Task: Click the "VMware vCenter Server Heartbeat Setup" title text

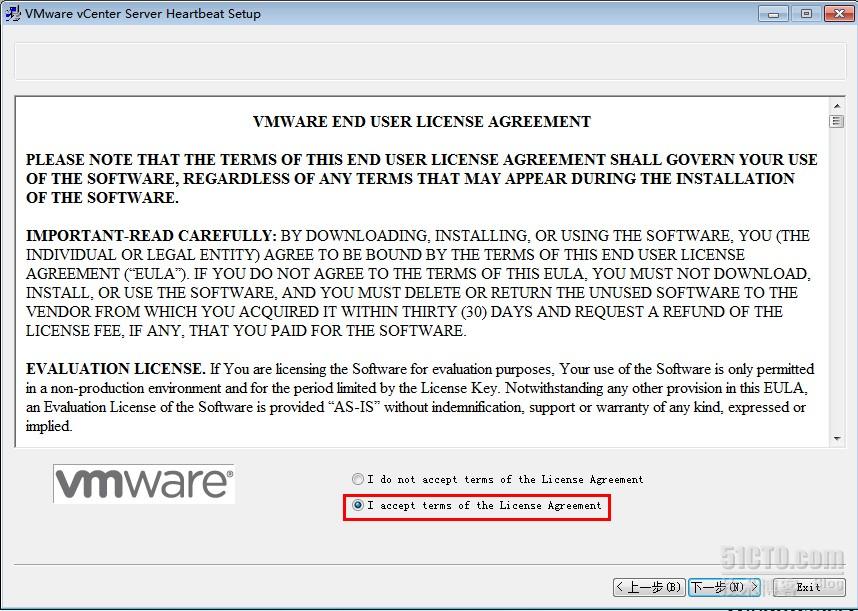Action: pyautogui.click(x=143, y=14)
